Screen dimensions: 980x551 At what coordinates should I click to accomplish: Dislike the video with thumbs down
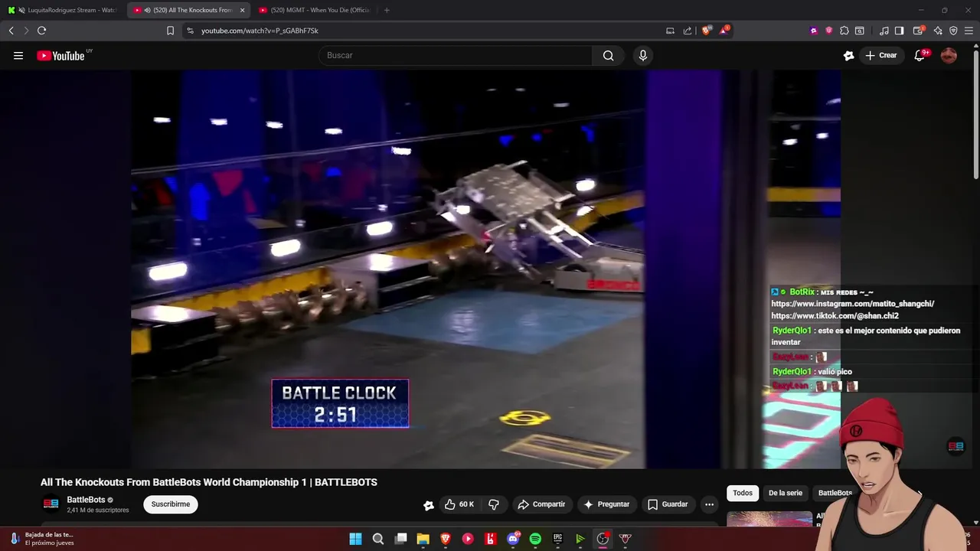tap(494, 504)
